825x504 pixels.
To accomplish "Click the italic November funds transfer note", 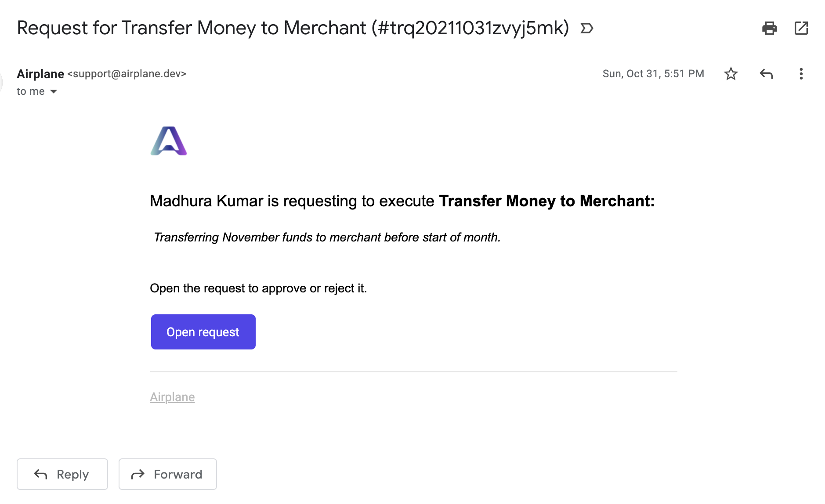I will 327,238.
